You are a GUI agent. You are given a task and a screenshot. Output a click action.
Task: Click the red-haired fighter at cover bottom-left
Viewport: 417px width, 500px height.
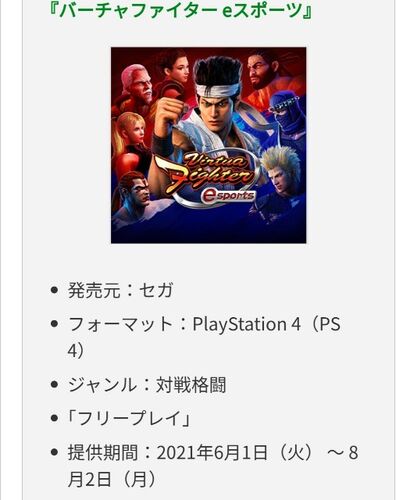click(135, 190)
